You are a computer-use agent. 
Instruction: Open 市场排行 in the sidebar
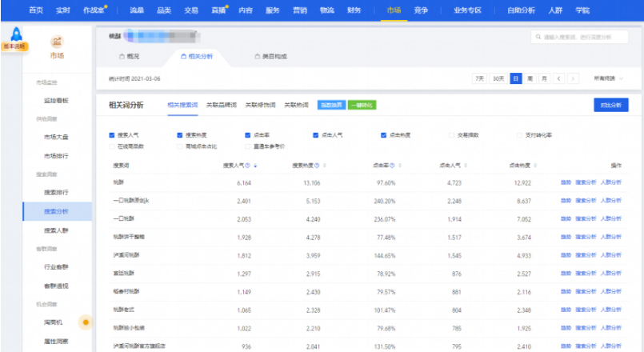pyautogui.click(x=56, y=156)
